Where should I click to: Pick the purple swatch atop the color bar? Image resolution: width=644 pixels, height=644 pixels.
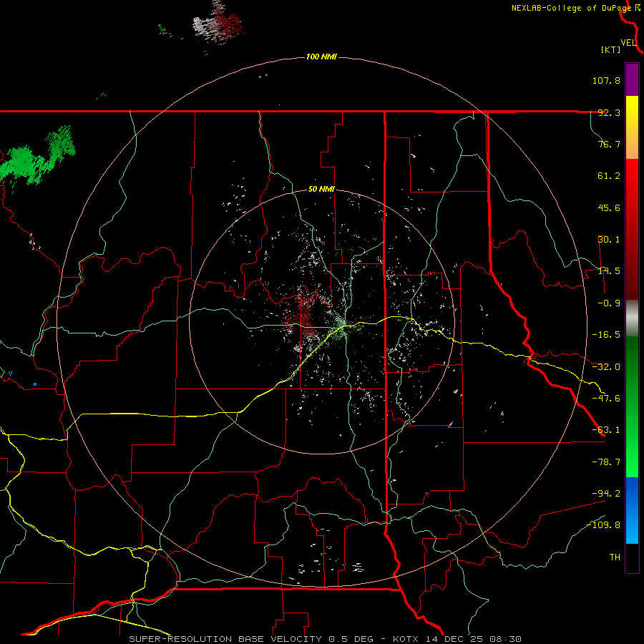[632, 80]
